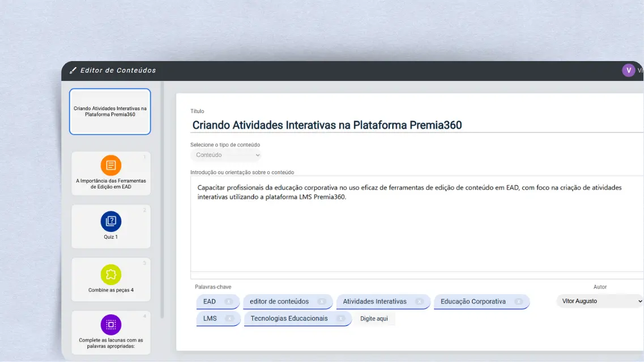This screenshot has height=362, width=644.
Task: Click the Educação Corporativa tag text
Action: tap(473, 301)
